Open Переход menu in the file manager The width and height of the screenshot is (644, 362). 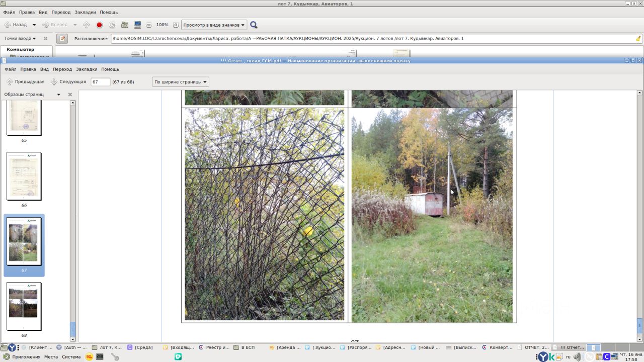click(61, 12)
